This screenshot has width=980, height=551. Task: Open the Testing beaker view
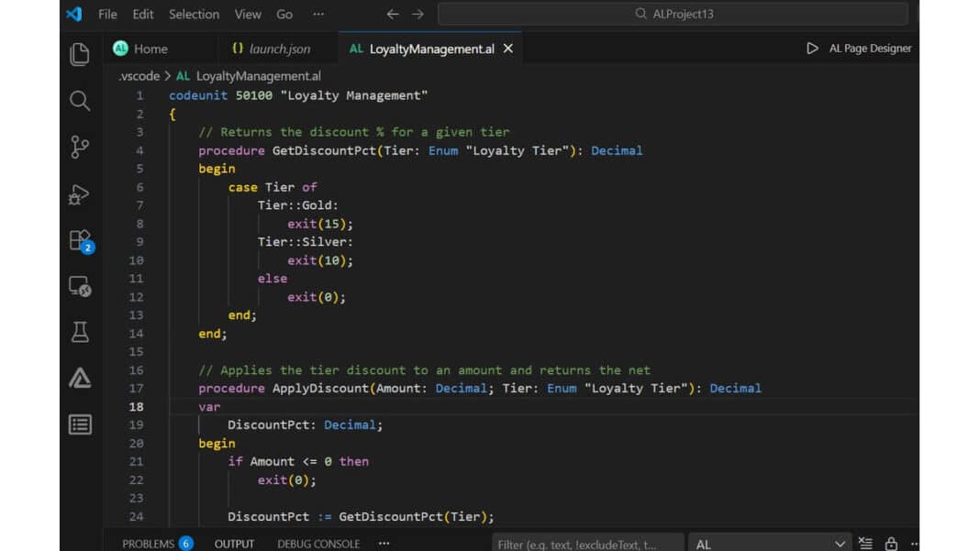click(x=80, y=332)
